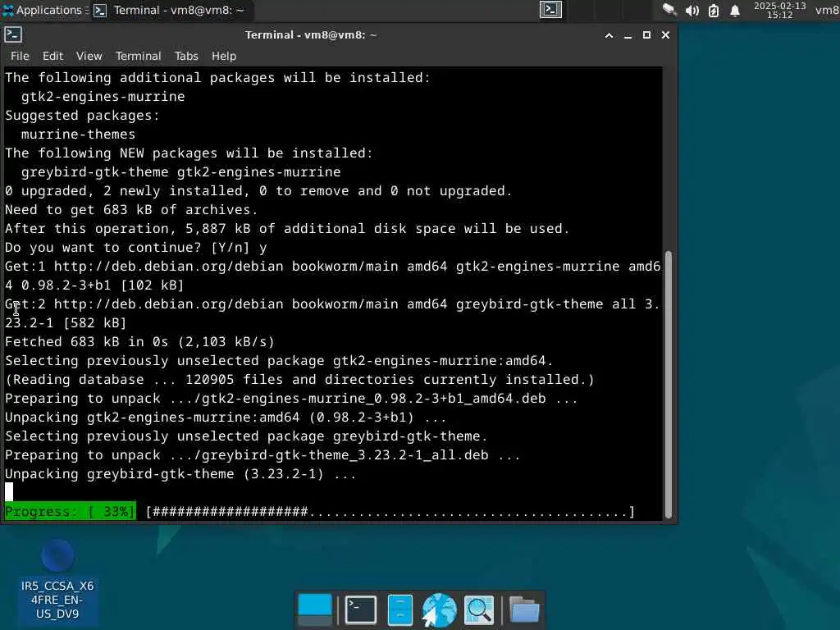The image size is (840, 630).
Task: Click text 'Fetched 683 kB in 0s'
Action: point(86,342)
